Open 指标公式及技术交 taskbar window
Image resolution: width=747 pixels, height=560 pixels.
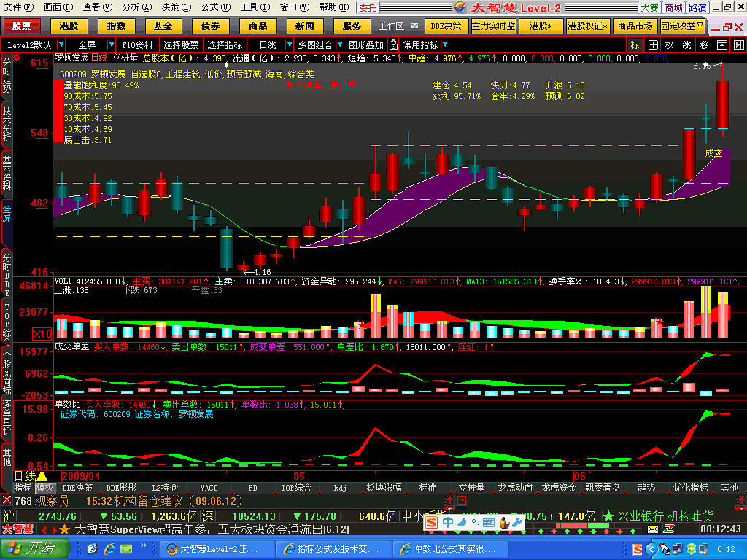pyautogui.click(x=333, y=549)
